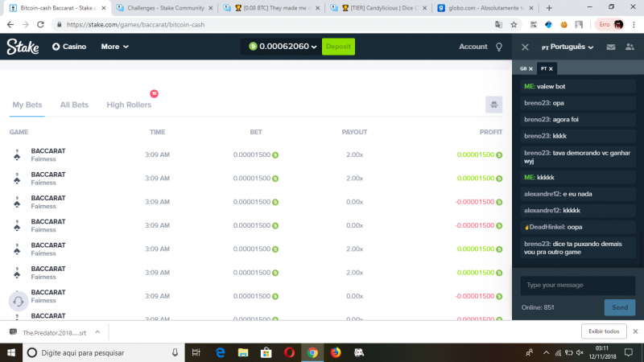The height and width of the screenshot is (362, 644).
Task: Click the translate page icon
Action: (498, 25)
